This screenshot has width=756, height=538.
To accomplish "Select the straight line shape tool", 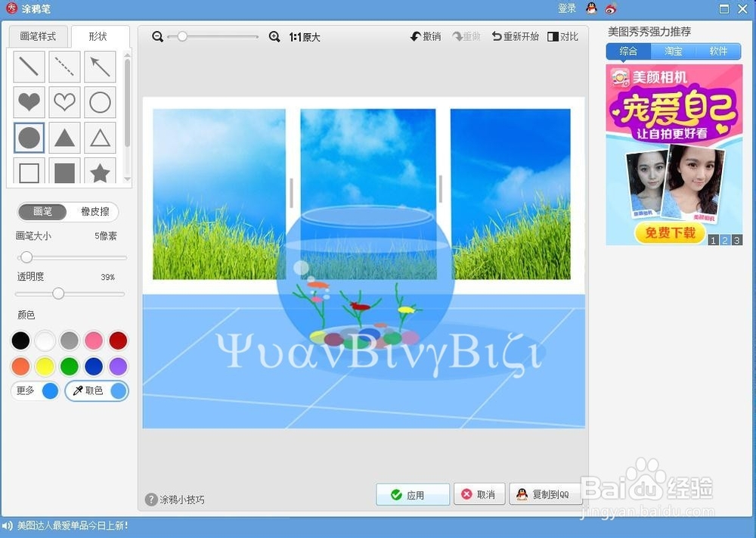I will pos(29,67).
